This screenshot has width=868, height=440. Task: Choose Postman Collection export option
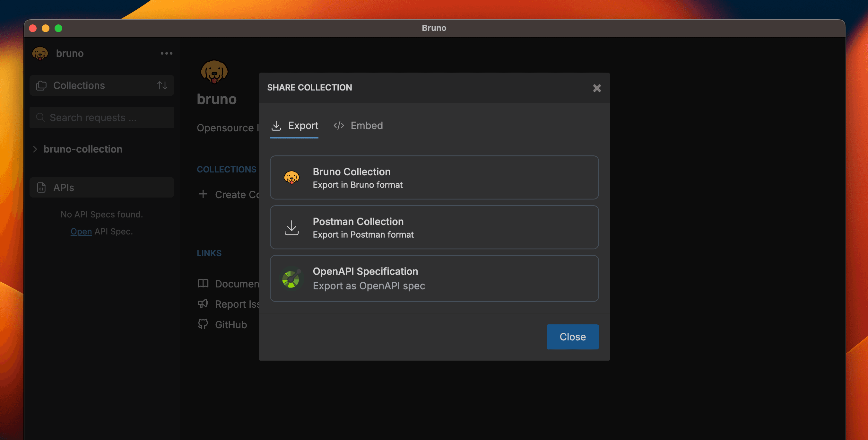pos(434,227)
